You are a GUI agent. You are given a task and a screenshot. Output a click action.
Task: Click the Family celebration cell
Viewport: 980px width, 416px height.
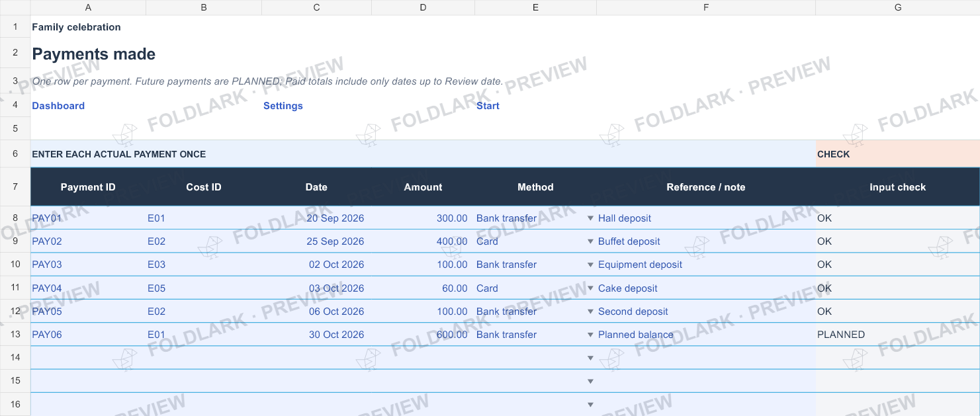click(76, 27)
